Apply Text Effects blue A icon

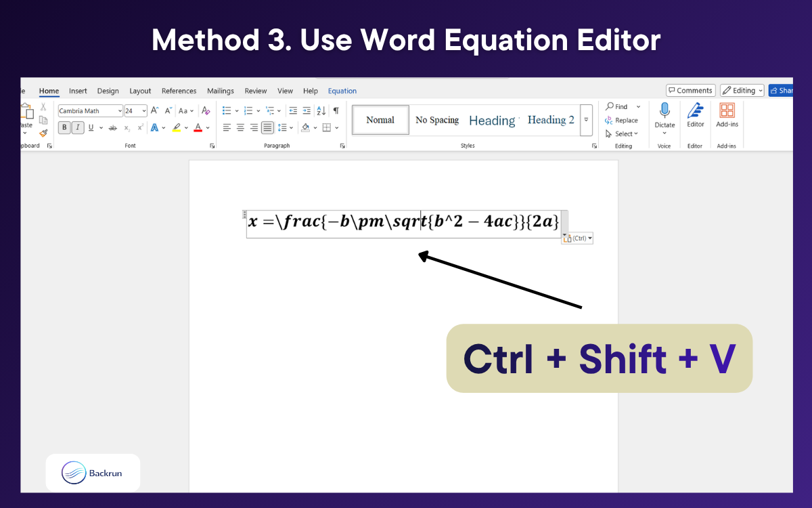(154, 127)
